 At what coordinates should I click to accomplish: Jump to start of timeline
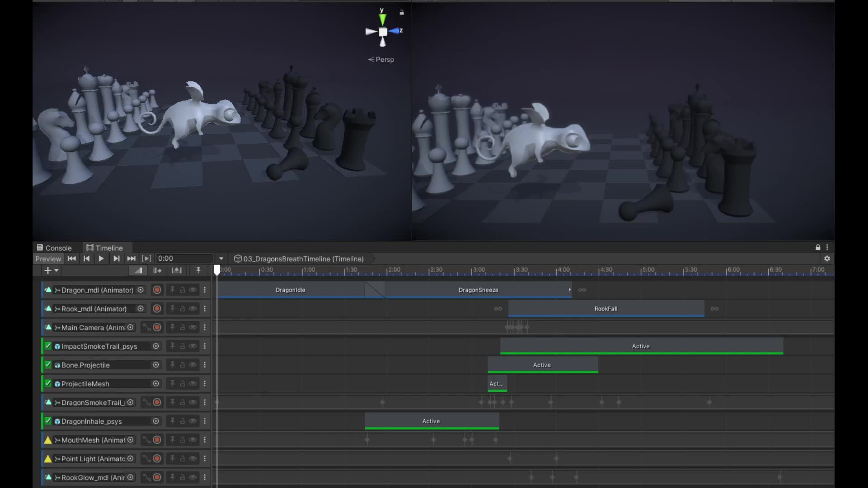tap(71, 258)
